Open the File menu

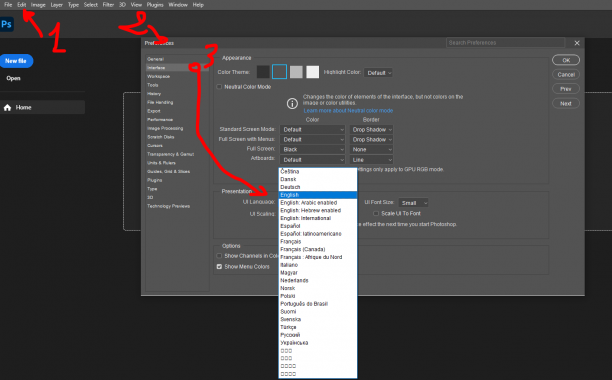pos(8,5)
